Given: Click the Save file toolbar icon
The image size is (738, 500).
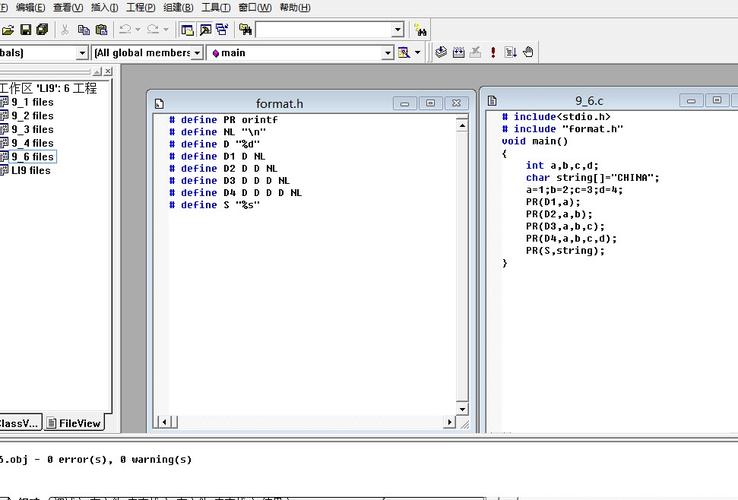Looking at the screenshot, I should pyautogui.click(x=26, y=30).
